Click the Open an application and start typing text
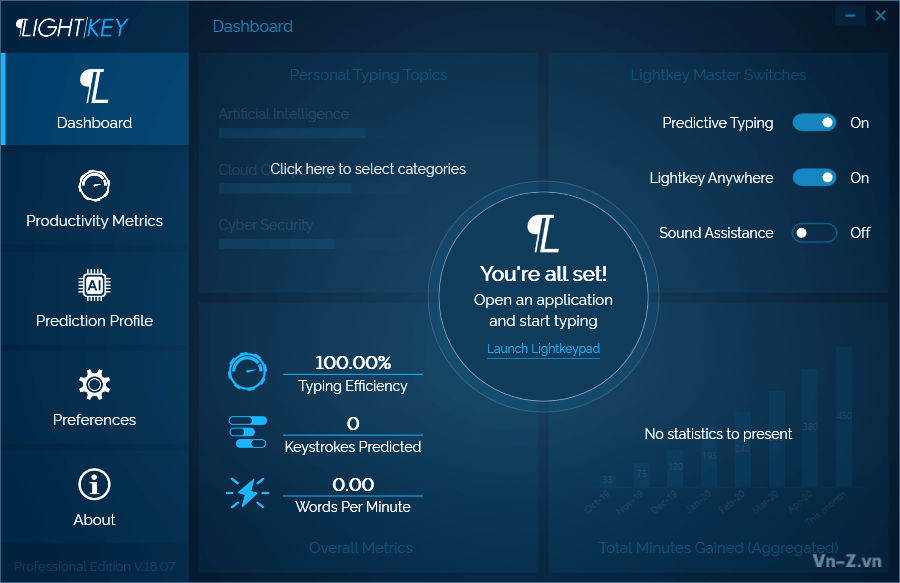This screenshot has width=900, height=583. (543, 310)
